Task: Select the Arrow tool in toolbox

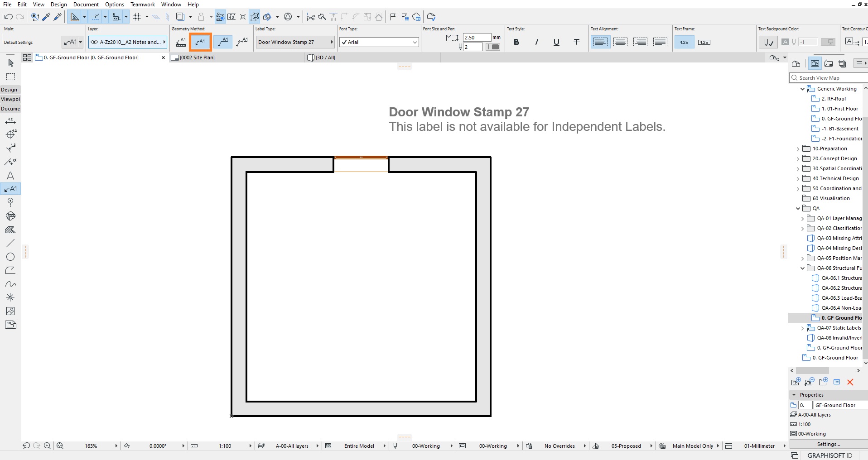Action: tap(11, 63)
